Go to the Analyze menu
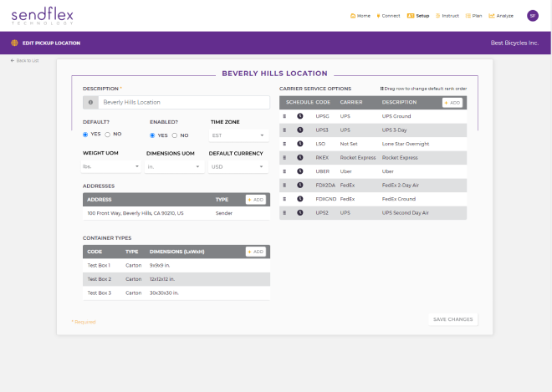552x392 pixels. tap(501, 15)
